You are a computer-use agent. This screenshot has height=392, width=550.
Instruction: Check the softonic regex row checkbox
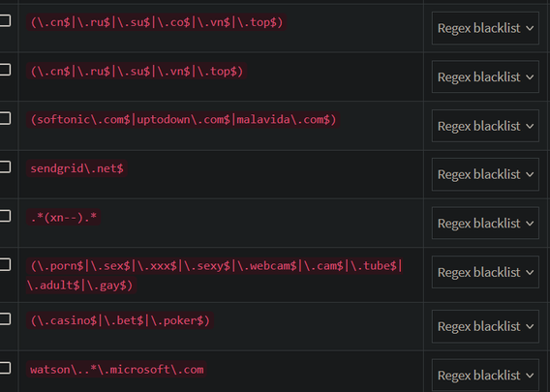pos(4,118)
